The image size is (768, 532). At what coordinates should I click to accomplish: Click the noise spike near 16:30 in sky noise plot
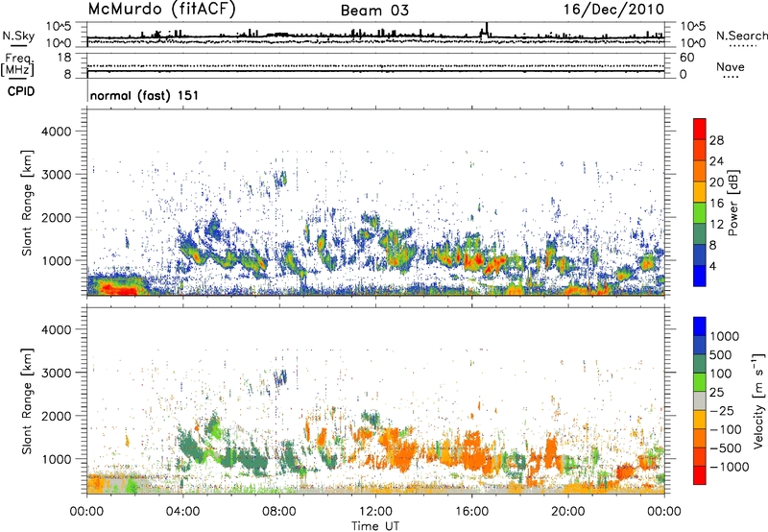486,31
